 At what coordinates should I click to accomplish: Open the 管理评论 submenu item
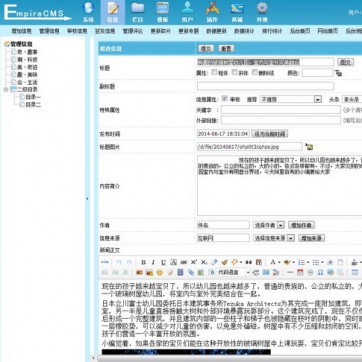133,31
